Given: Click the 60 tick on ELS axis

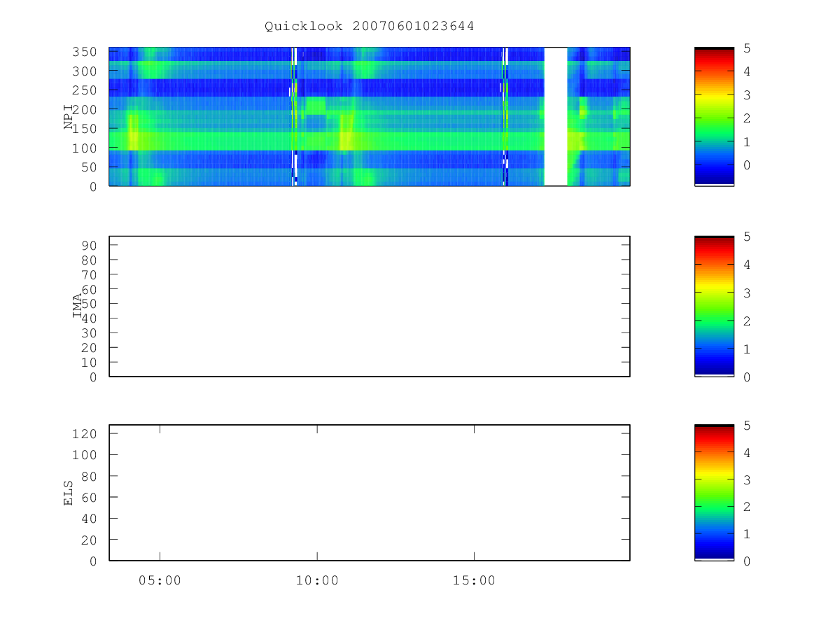Looking at the screenshot, I should click(90, 497).
